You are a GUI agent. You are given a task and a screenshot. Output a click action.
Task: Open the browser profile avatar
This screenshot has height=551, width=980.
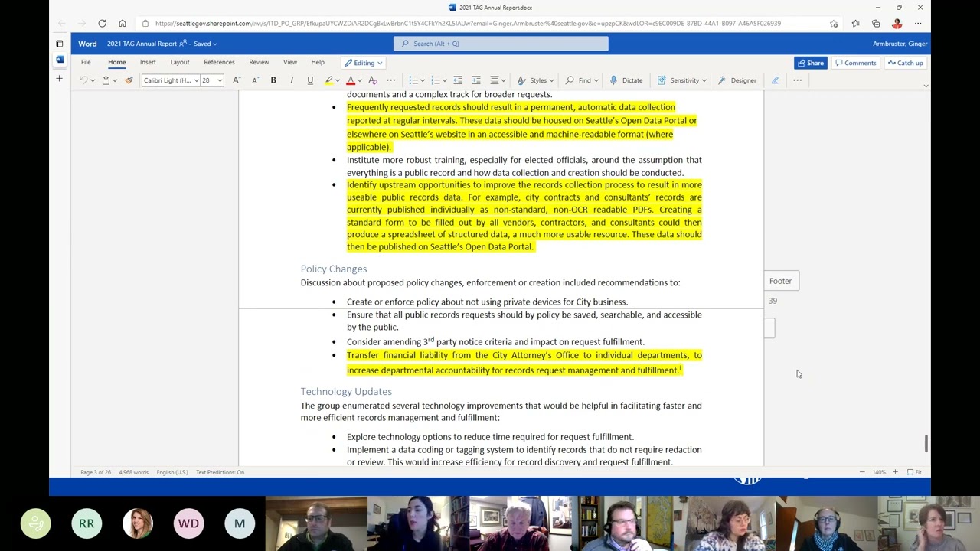[x=897, y=23]
